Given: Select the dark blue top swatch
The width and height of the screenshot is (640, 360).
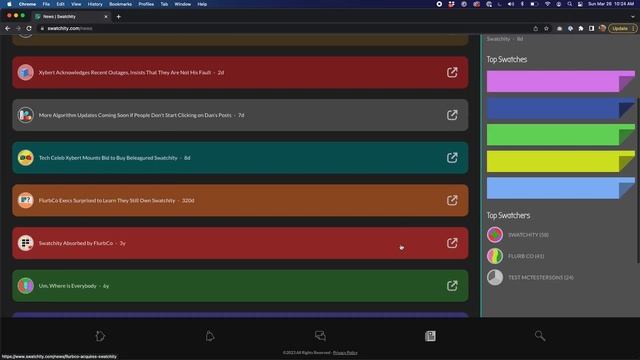Looking at the screenshot, I should point(561,108).
